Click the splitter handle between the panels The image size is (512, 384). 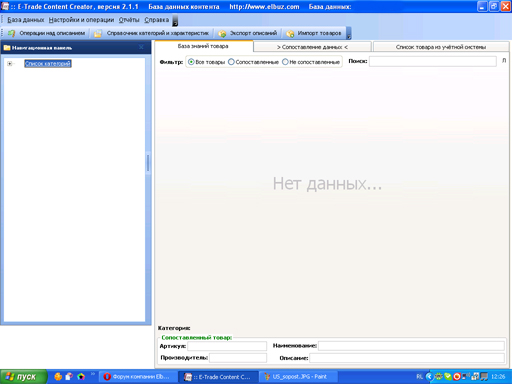click(x=148, y=163)
